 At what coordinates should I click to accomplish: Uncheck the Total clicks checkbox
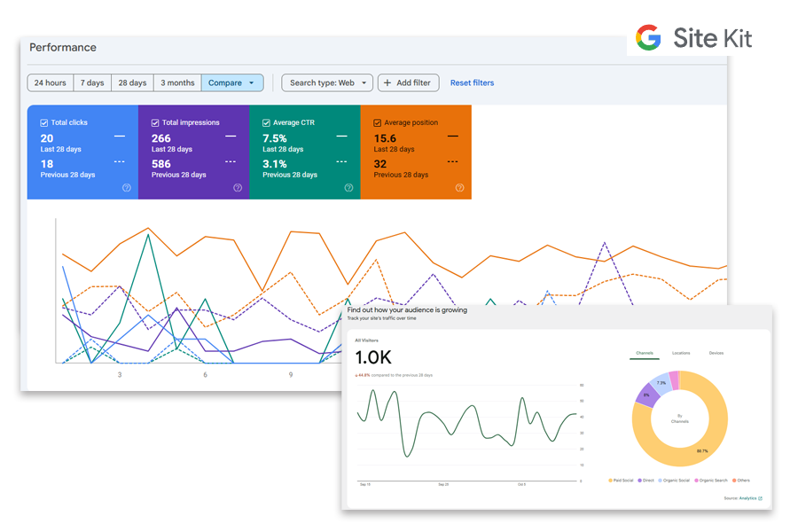44,123
